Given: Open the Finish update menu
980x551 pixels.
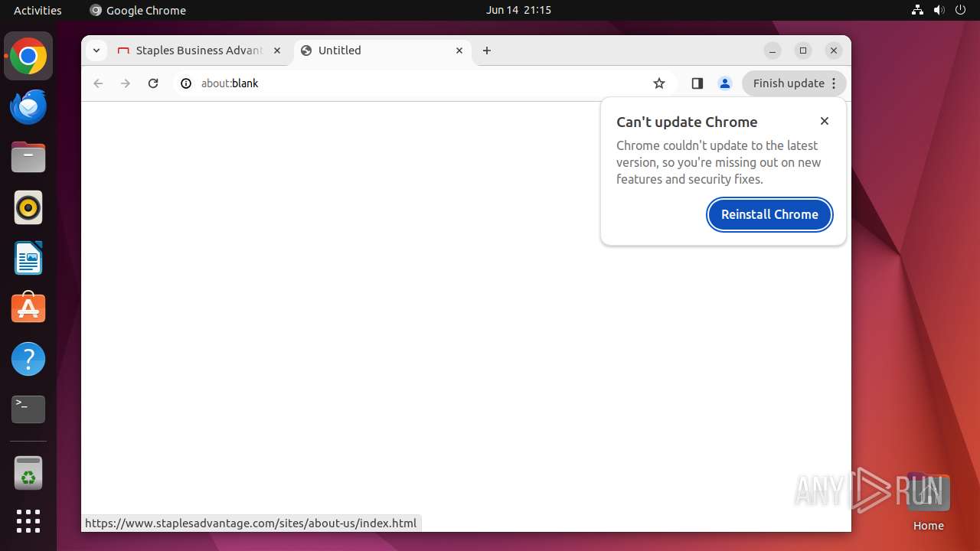Looking at the screenshot, I should [795, 83].
